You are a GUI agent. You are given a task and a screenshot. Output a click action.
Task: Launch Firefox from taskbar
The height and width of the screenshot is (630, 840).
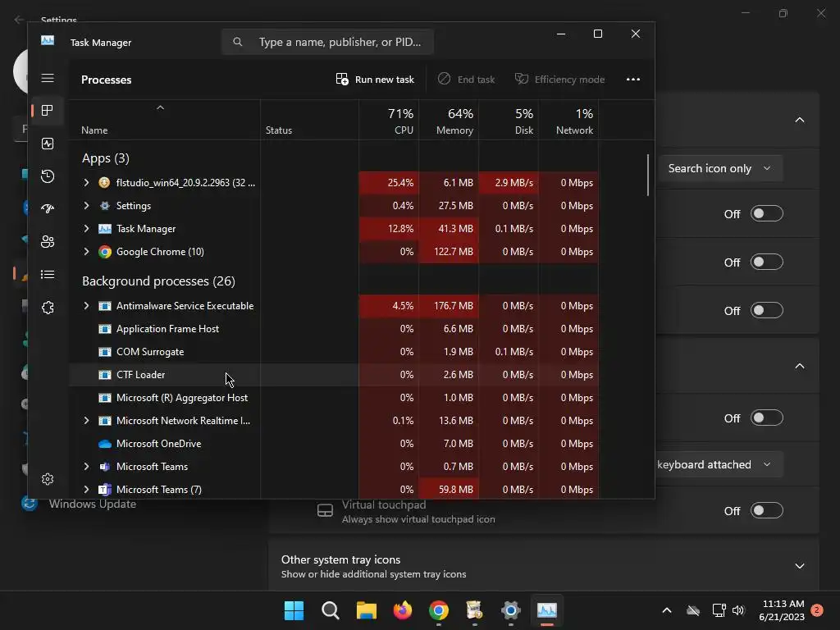(x=402, y=610)
